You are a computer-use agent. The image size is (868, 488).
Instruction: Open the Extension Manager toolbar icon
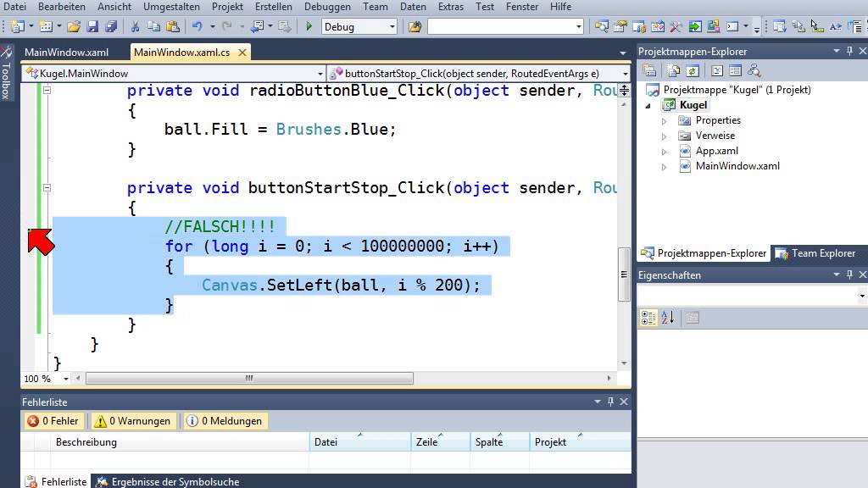tap(714, 26)
